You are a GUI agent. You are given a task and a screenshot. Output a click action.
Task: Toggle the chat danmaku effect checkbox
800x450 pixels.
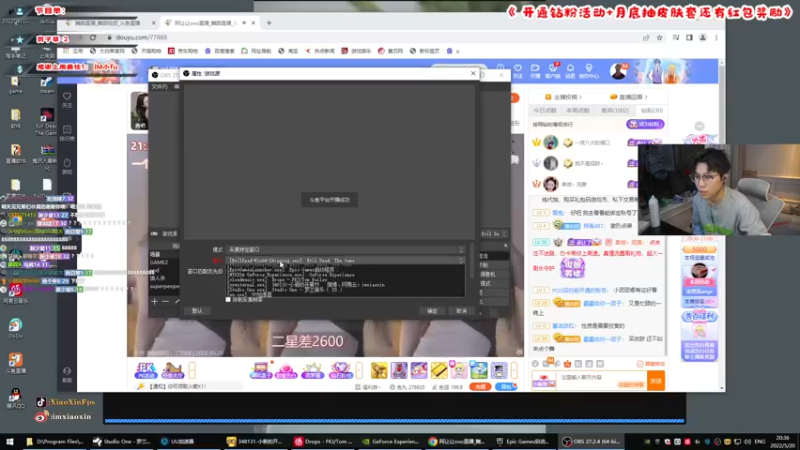[x=640, y=364]
